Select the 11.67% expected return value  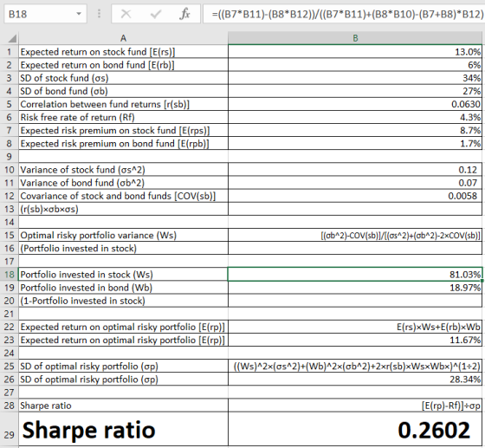(x=355, y=340)
